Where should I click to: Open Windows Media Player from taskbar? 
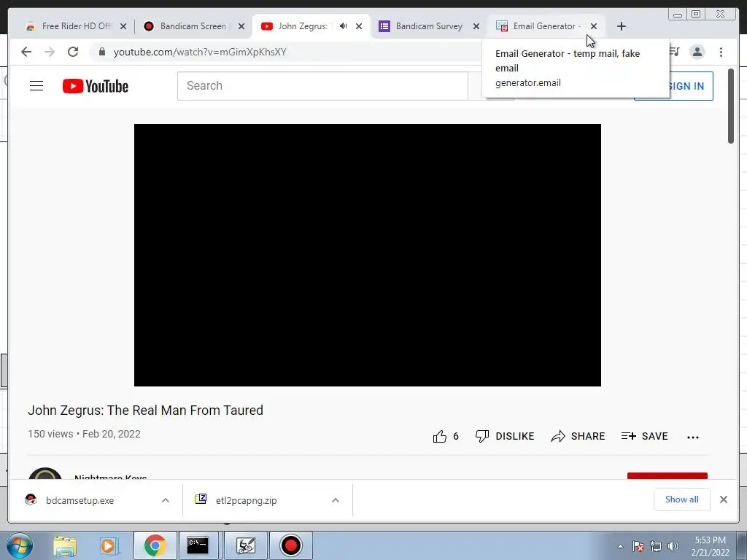[109, 545]
